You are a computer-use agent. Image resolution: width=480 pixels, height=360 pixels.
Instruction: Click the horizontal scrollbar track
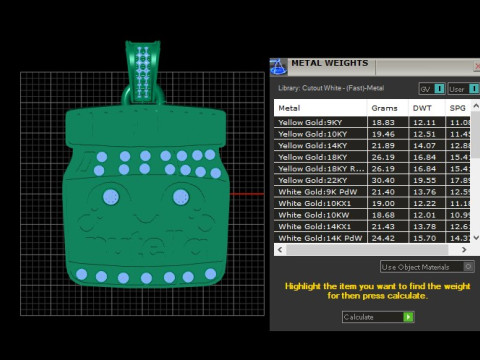pyautogui.click(x=367, y=250)
